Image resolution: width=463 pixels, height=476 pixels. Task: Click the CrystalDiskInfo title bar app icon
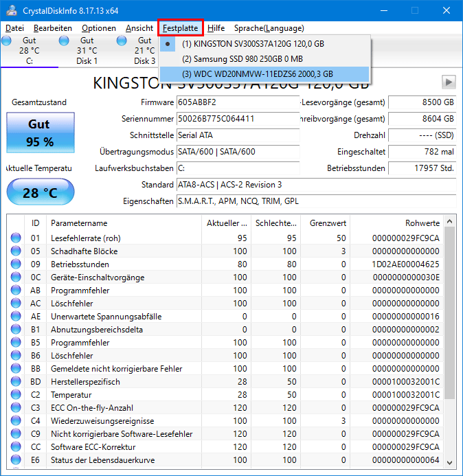12,10
